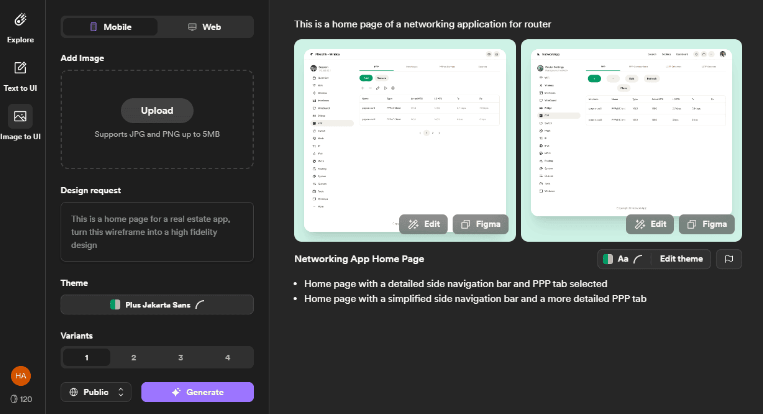Click the 'Supports JPG and PNG up to 5MB' text
763x414 pixels.
157,134
